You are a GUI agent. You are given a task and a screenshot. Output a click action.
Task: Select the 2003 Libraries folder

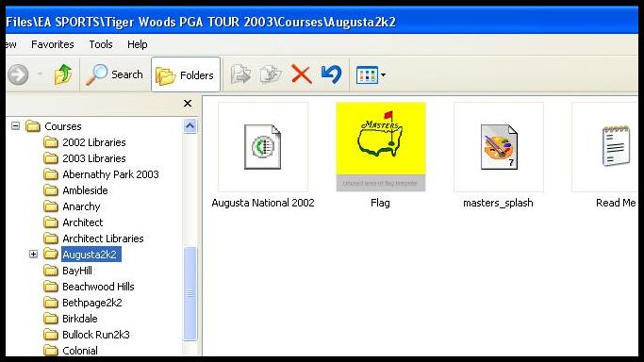coord(94,158)
